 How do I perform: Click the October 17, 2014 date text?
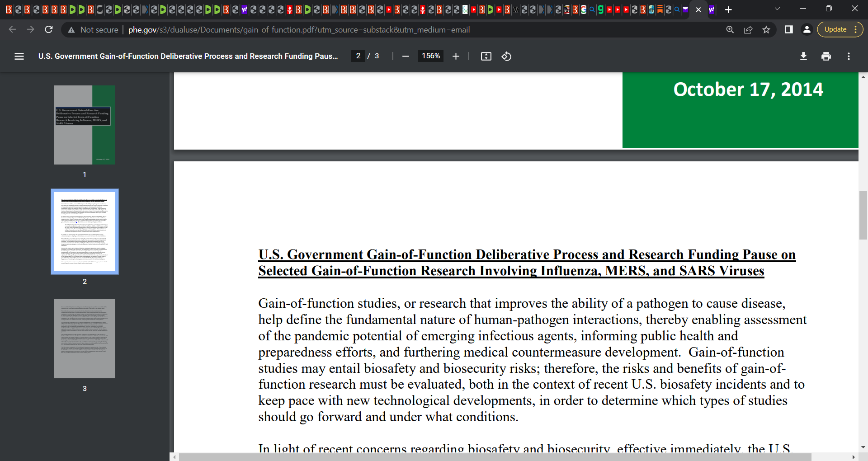pos(748,89)
